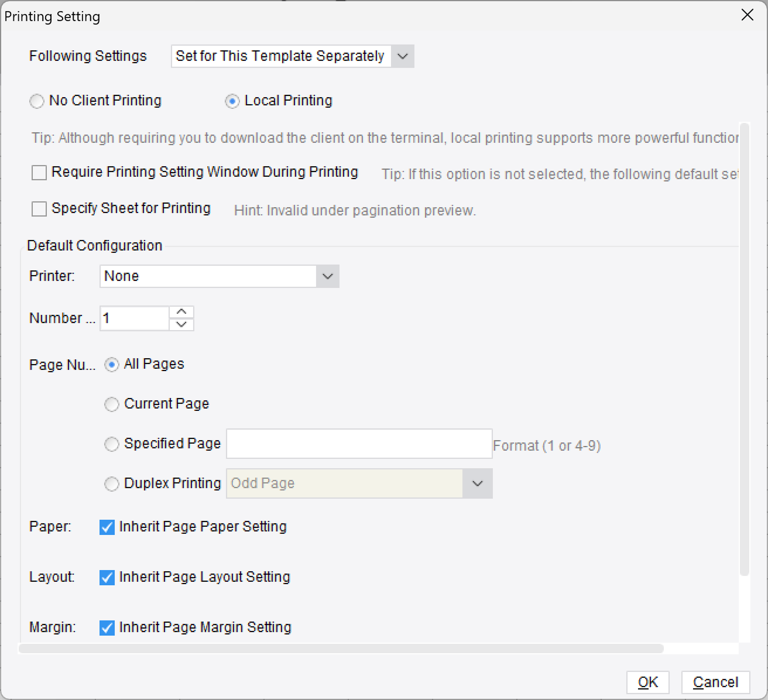Open the Odd Page duplex dropdown
This screenshot has width=768, height=700.
click(478, 483)
